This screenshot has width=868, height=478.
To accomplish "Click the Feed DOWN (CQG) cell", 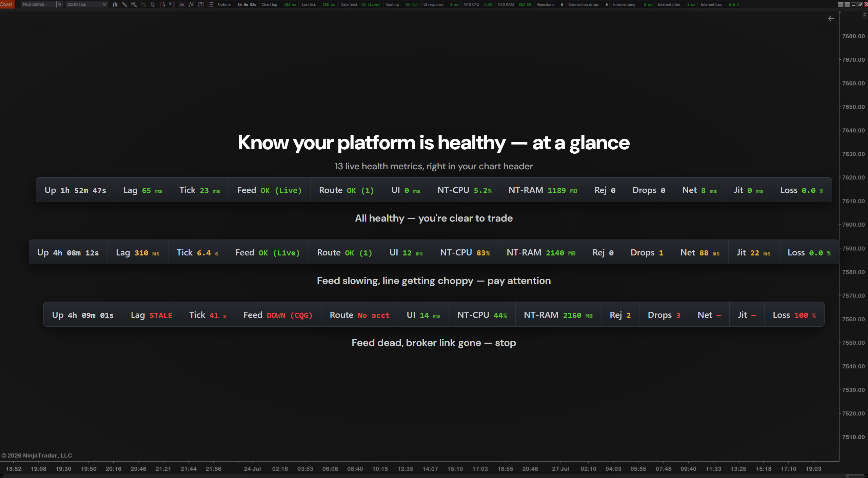I will (x=278, y=315).
